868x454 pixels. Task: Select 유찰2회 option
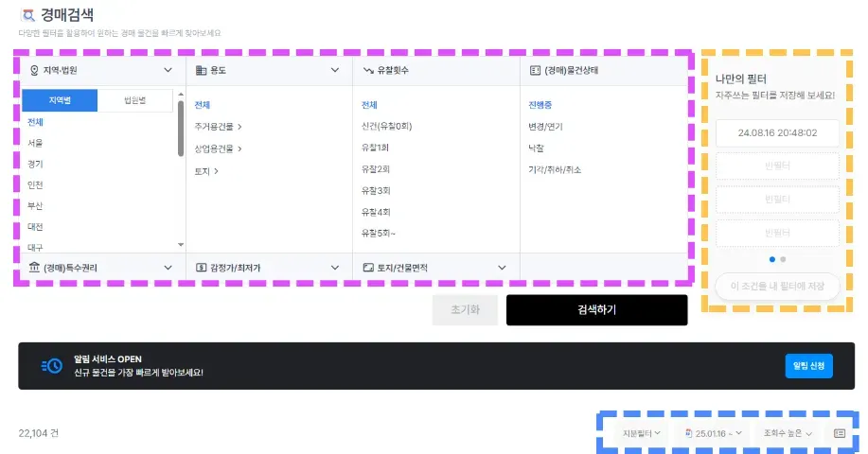(x=376, y=169)
